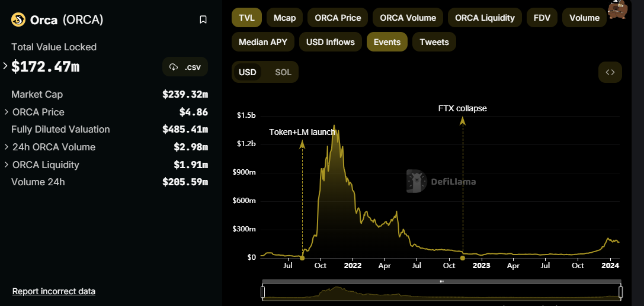The width and height of the screenshot is (644, 306).
Task: Click the 24h ORCA Volume value $2.98m
Action: [x=191, y=147]
